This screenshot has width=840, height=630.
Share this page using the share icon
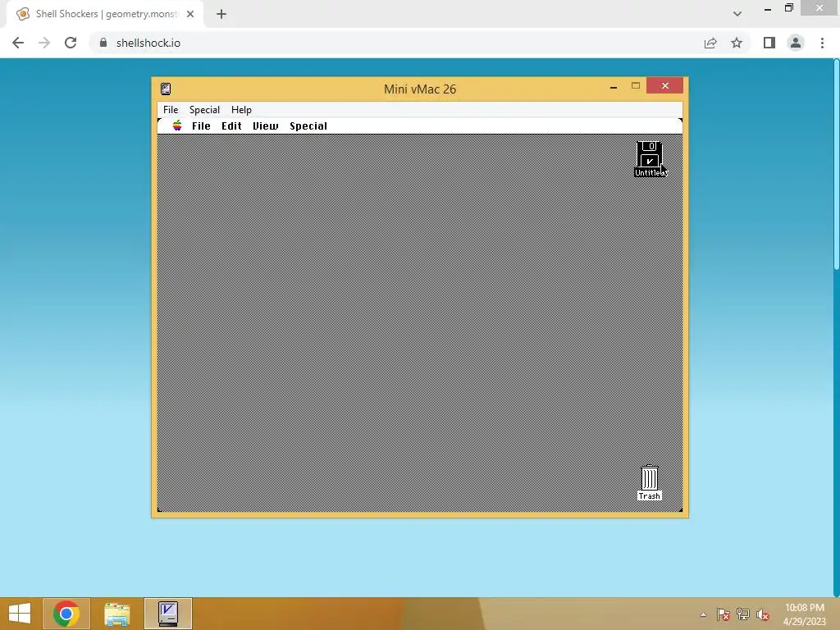pos(710,43)
